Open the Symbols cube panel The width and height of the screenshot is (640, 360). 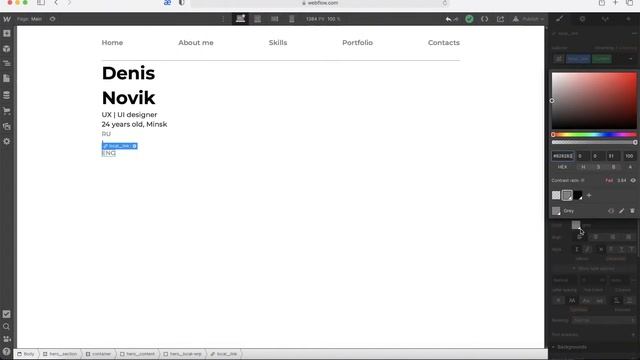pos(7,49)
